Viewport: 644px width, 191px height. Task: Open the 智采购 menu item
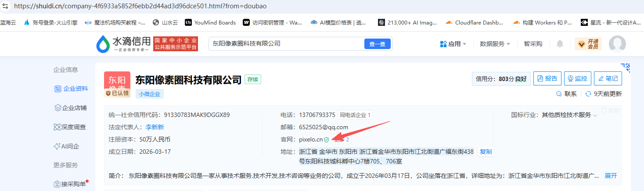pos(533,44)
